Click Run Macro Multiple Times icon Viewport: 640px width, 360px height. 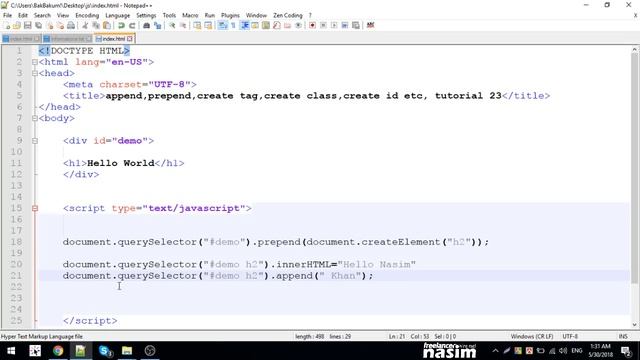(345, 25)
